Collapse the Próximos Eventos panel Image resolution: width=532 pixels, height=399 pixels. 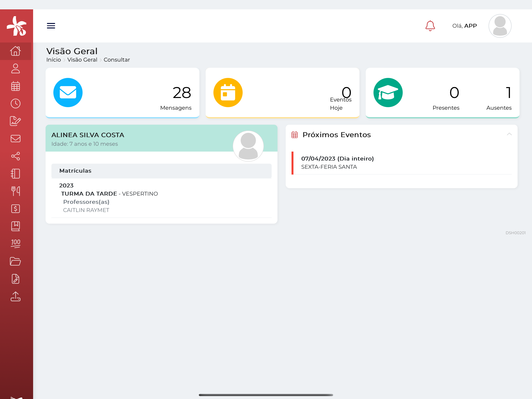(x=509, y=134)
